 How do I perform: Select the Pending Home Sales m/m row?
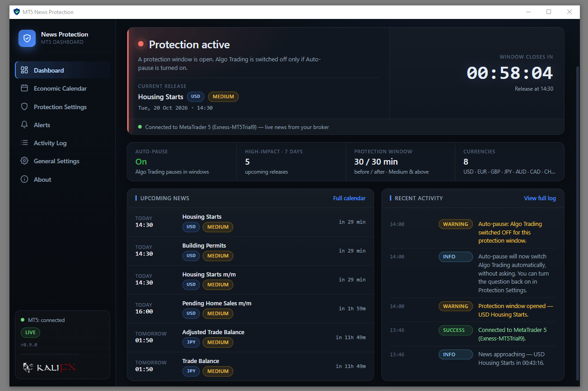point(250,308)
